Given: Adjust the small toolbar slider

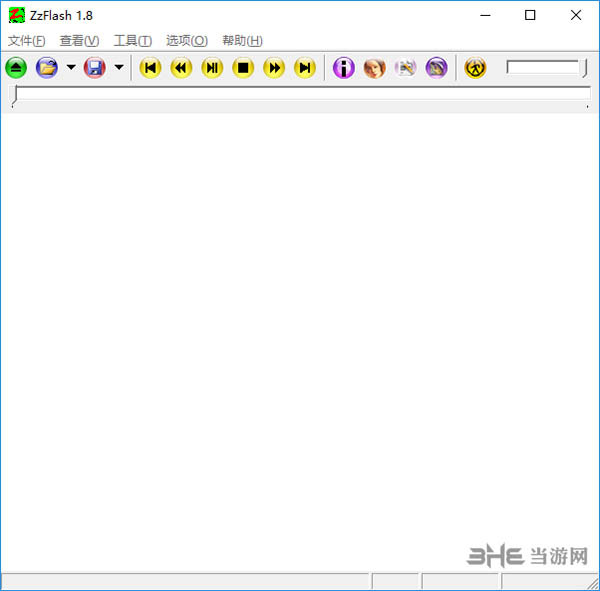Looking at the screenshot, I should [x=546, y=68].
